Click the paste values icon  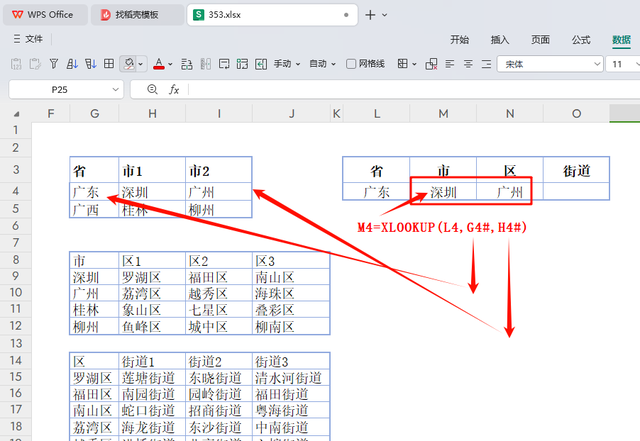pos(16,64)
